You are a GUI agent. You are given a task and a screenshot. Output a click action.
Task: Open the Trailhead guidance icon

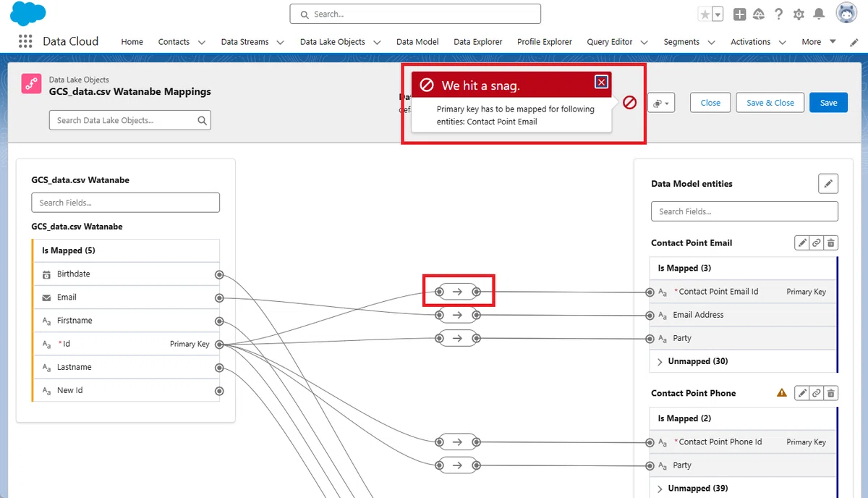759,14
